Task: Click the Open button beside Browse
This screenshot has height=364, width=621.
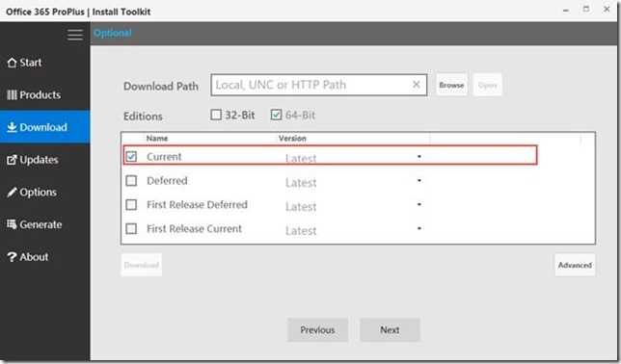Action: coord(488,85)
